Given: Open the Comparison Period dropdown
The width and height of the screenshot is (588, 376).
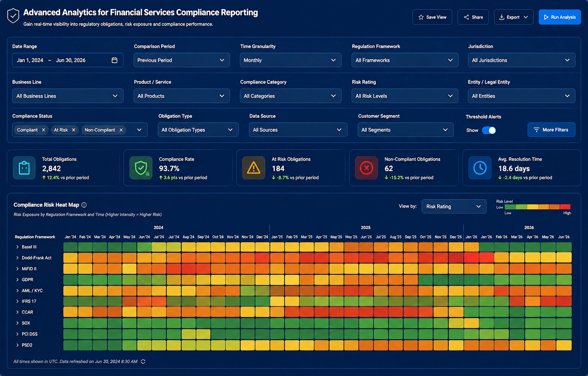Looking at the screenshot, I should pyautogui.click(x=181, y=60).
